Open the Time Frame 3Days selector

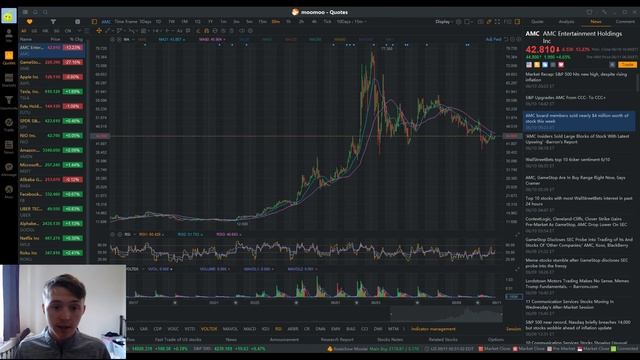[133, 22]
